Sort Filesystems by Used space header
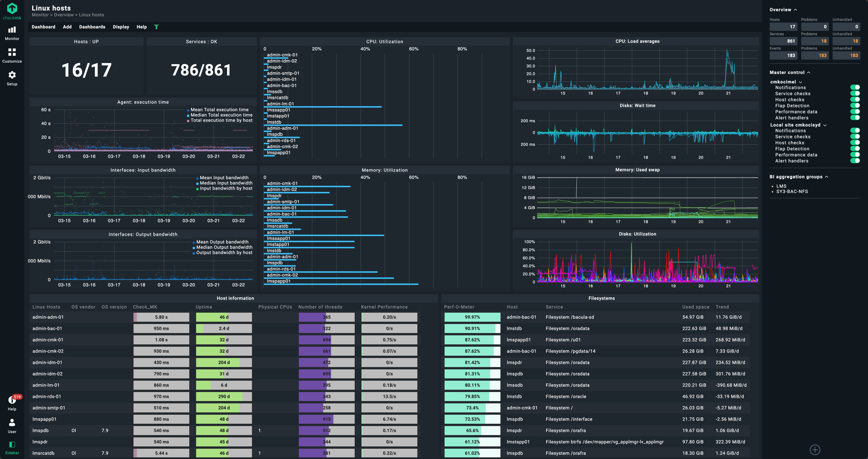 point(696,307)
